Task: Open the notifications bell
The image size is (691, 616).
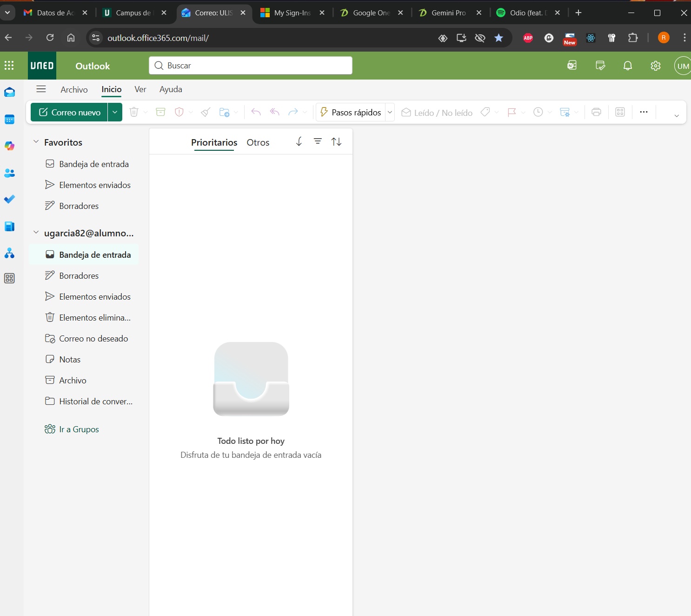Action: [x=628, y=66]
